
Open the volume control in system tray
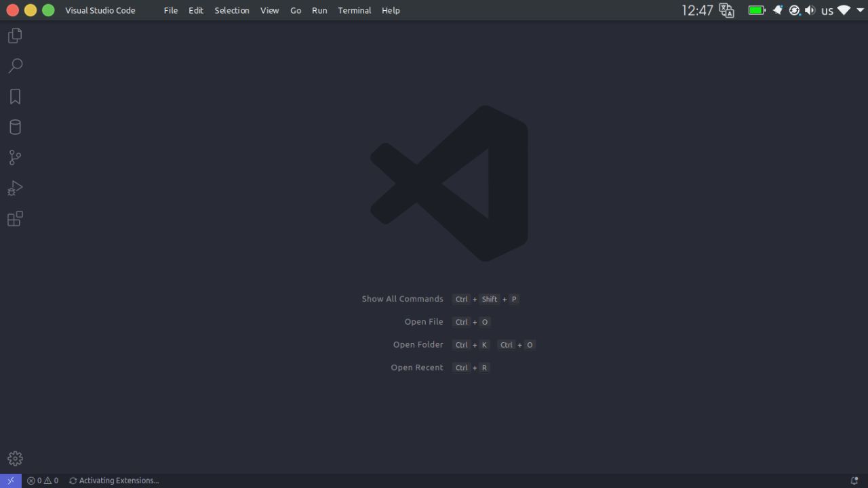(810, 10)
